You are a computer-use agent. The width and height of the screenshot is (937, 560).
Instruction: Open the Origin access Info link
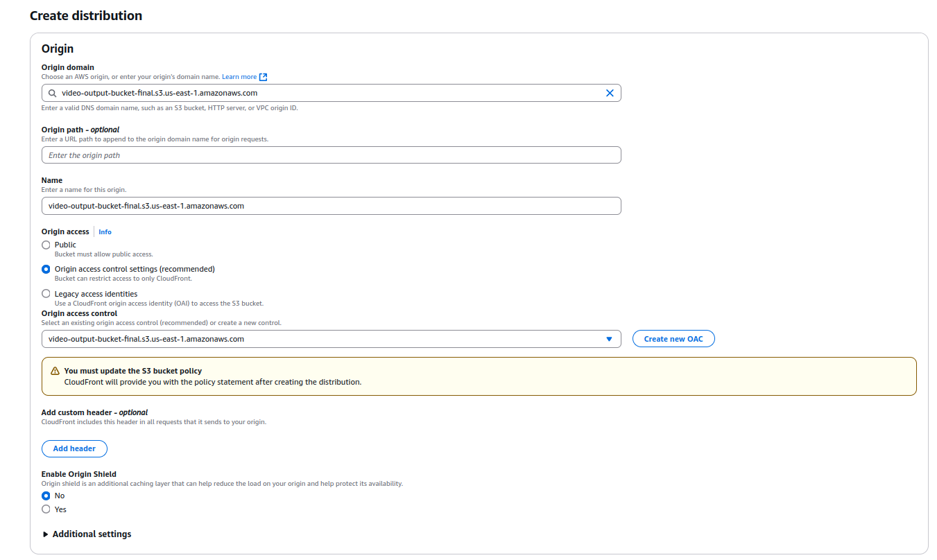pyautogui.click(x=105, y=232)
